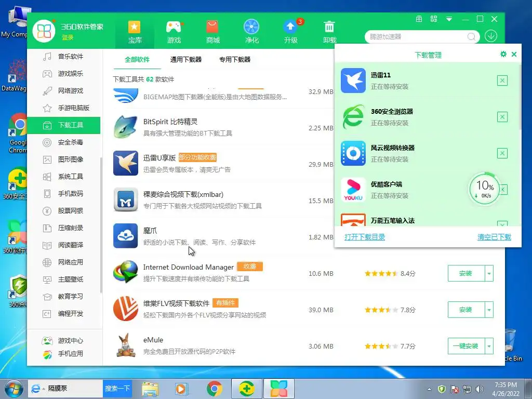Install 维棠FLV视频下载软件
The image size is (532, 399).
coord(466,310)
